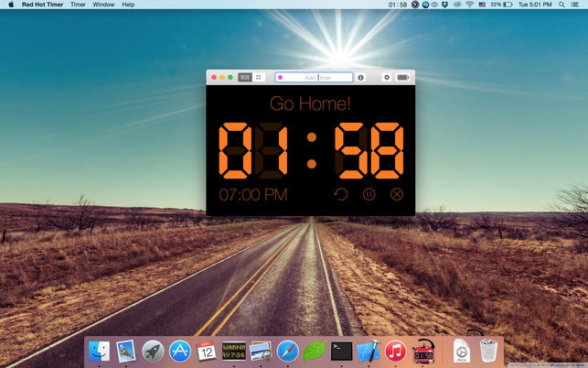Restart the Go Home! timer
Image resolution: width=588 pixels, height=368 pixels.
(341, 194)
